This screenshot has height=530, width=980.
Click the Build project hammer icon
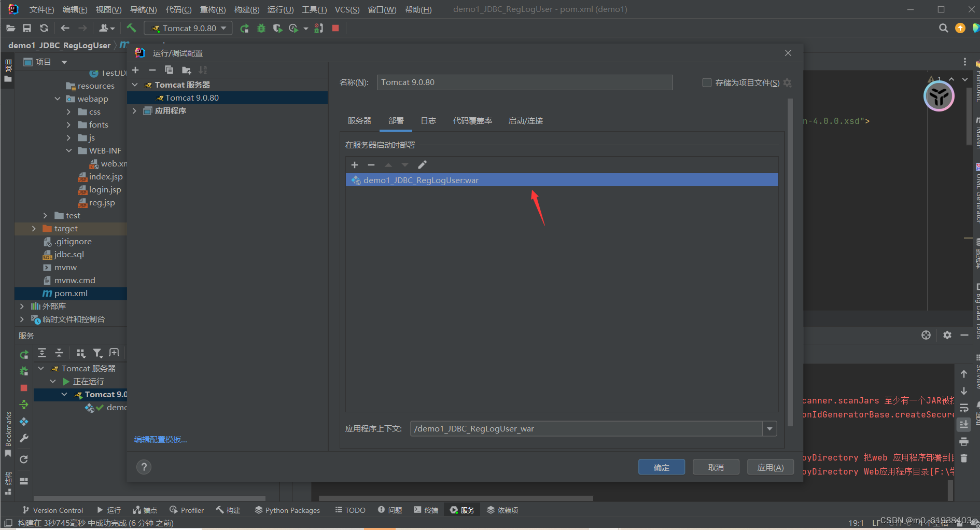131,28
